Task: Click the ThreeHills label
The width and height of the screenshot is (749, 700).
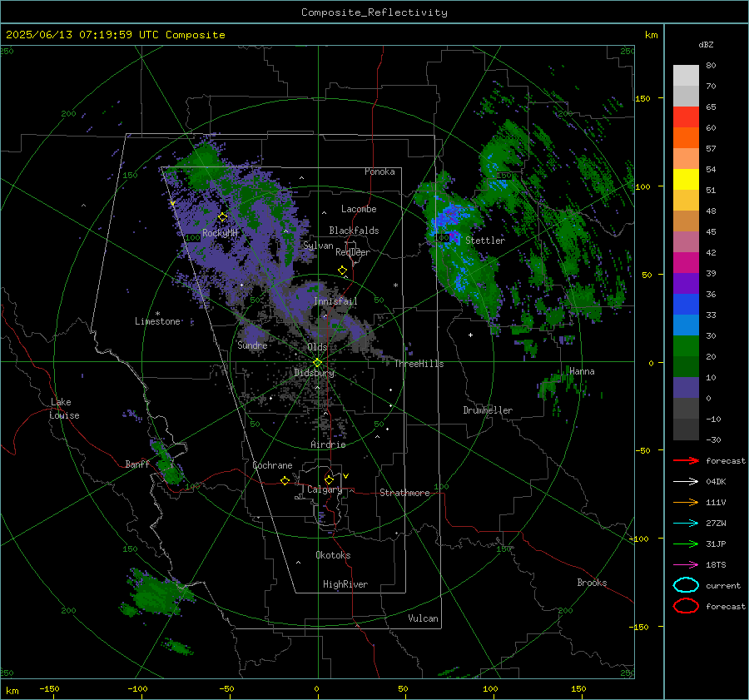Action: [419, 364]
